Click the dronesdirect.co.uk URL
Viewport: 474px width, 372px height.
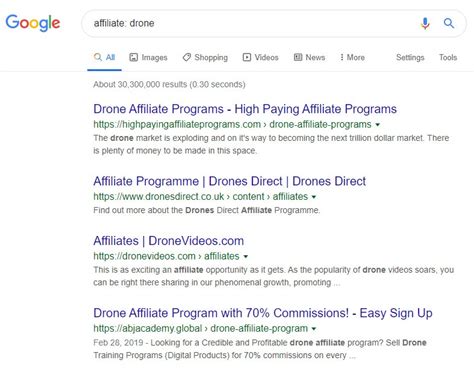pyautogui.click(x=200, y=197)
